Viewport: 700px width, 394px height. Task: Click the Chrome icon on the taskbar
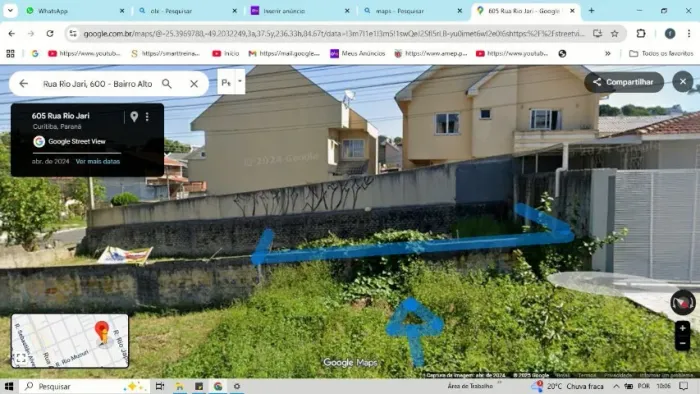pos(218,386)
